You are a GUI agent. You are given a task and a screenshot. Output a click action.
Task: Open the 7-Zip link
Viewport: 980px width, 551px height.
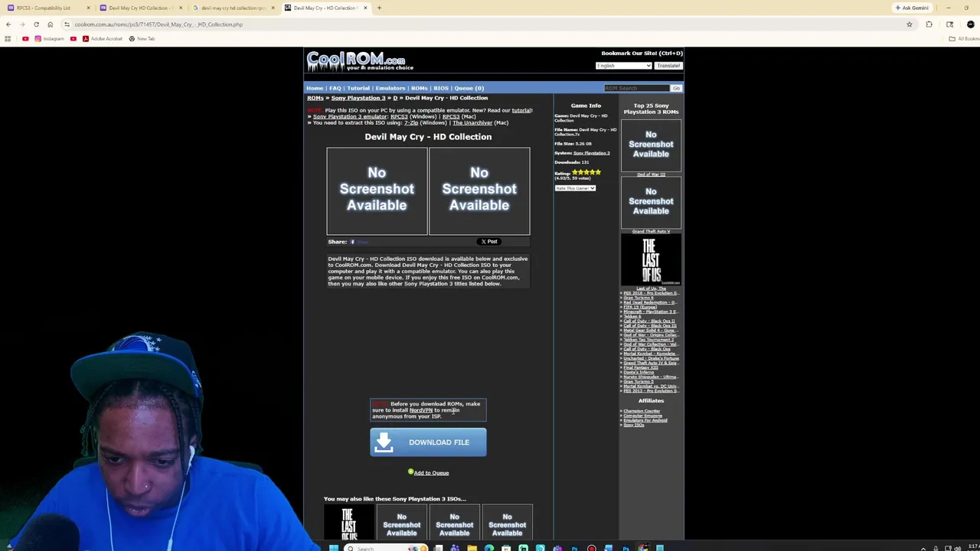point(411,122)
